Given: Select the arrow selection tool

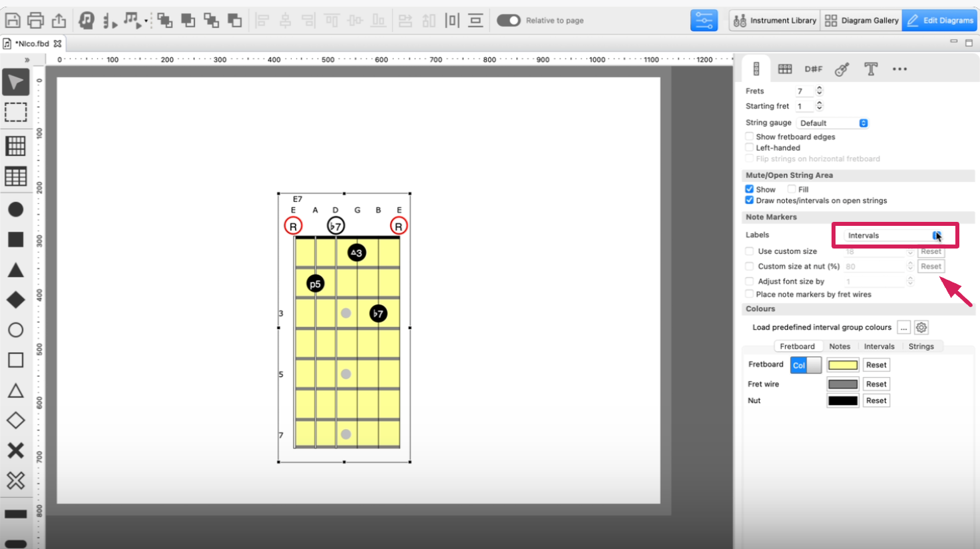Looking at the screenshot, I should click(16, 83).
